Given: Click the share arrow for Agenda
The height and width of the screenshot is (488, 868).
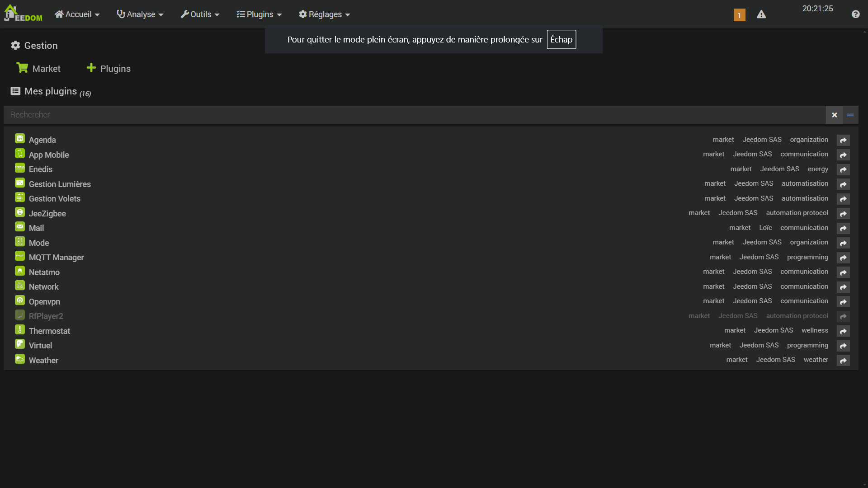Looking at the screenshot, I should 843,140.
